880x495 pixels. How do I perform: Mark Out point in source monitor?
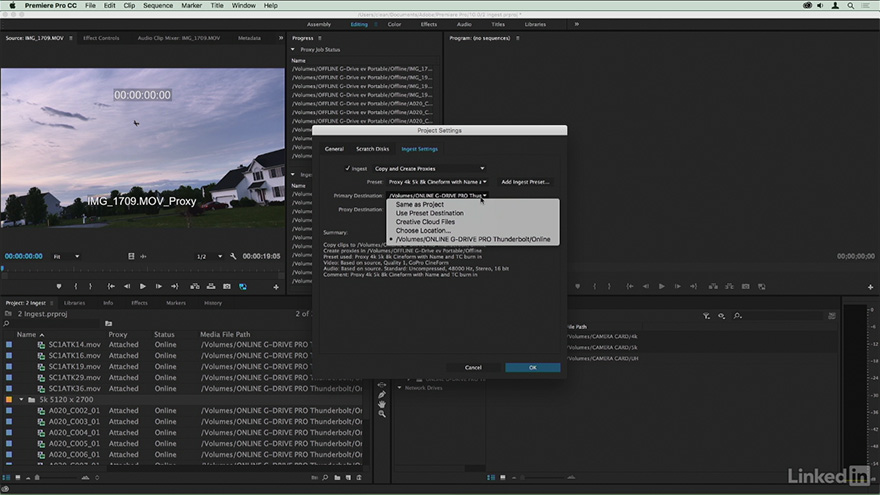(90, 286)
